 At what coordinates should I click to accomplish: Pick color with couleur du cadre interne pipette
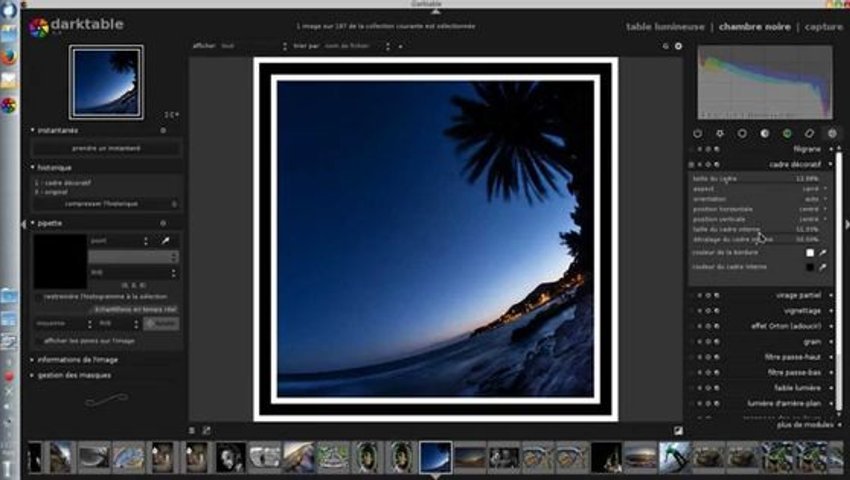click(x=823, y=267)
